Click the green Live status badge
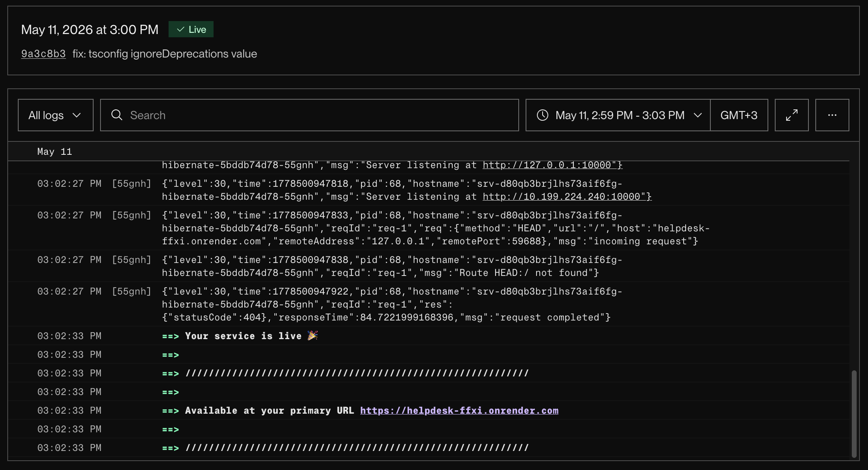This screenshot has height=470, width=868. pyautogui.click(x=191, y=29)
